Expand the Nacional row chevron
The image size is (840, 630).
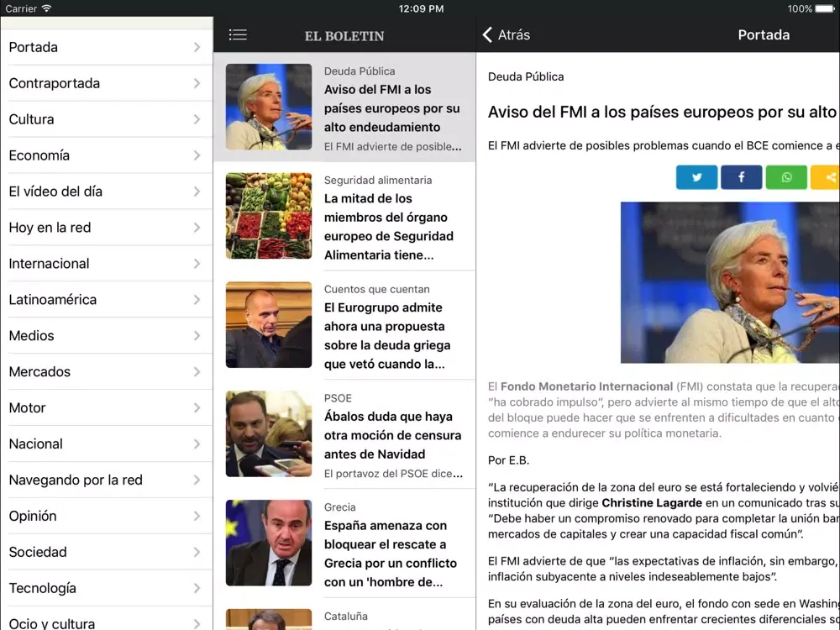pyautogui.click(x=197, y=444)
